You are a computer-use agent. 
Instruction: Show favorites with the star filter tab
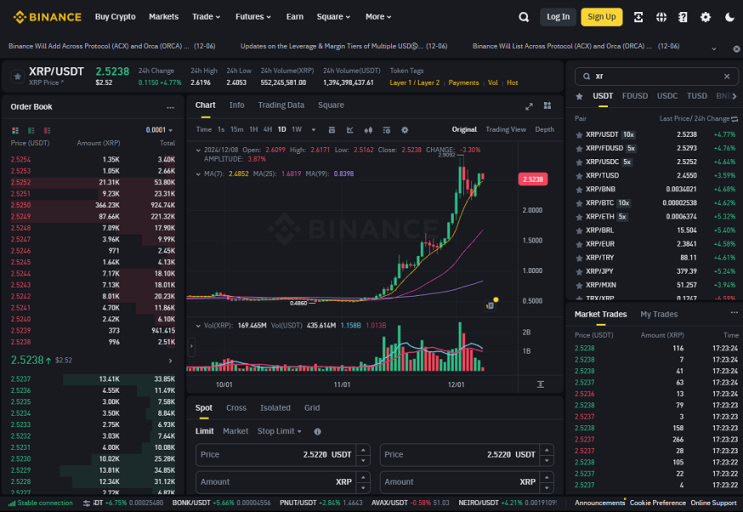point(579,96)
